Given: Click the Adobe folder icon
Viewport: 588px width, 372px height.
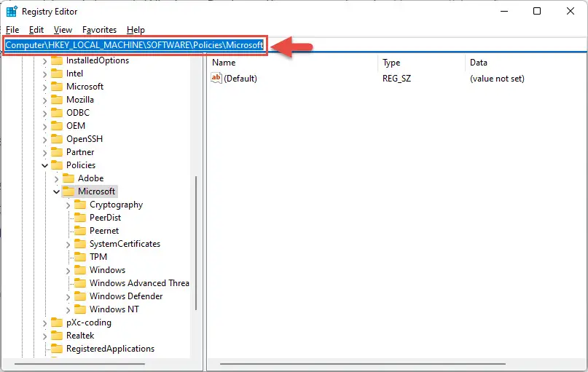Looking at the screenshot, I should click(x=68, y=178).
